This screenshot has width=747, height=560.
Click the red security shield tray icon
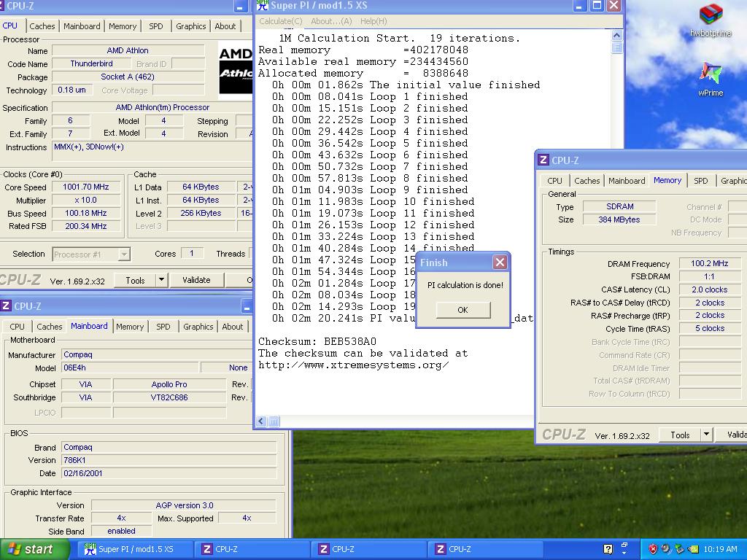click(x=653, y=549)
